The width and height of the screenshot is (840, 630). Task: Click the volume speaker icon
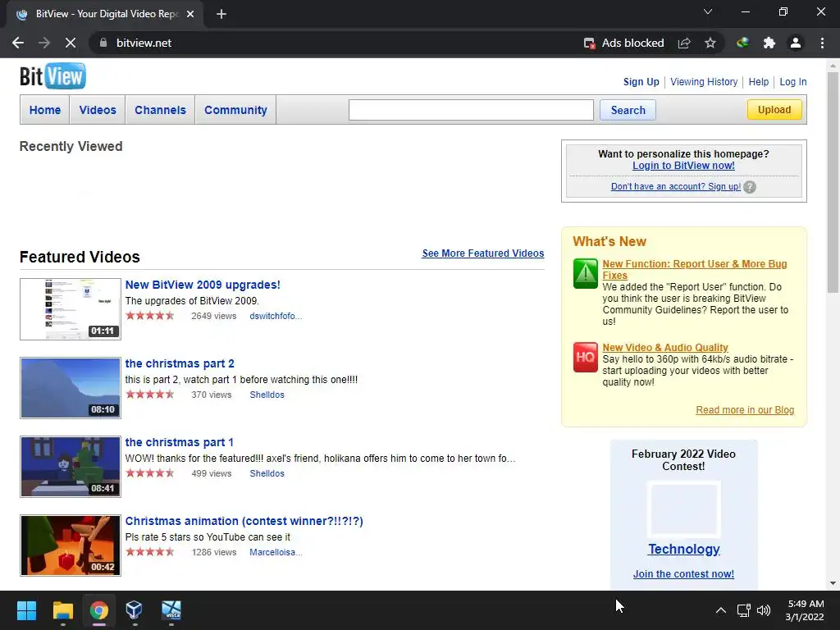[764, 610]
